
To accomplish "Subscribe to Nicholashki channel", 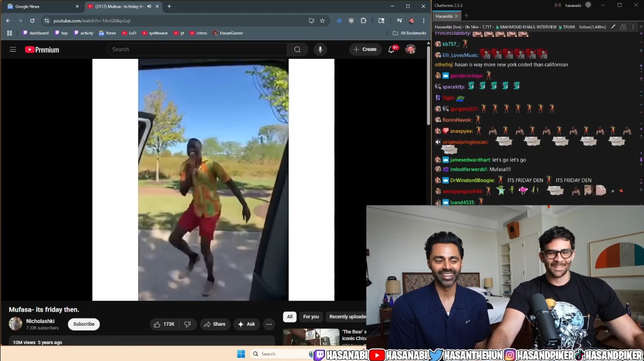I will tap(84, 324).
